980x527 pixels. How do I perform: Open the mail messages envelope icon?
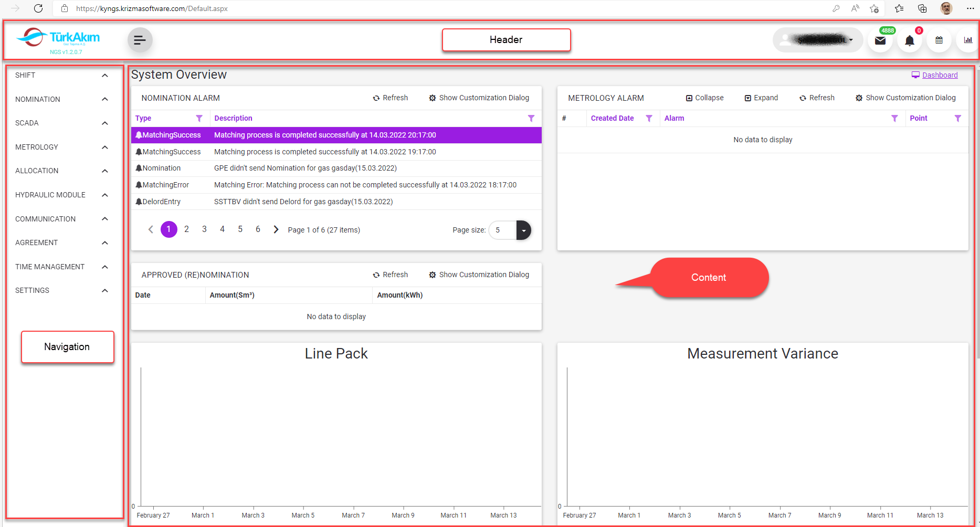(x=880, y=40)
